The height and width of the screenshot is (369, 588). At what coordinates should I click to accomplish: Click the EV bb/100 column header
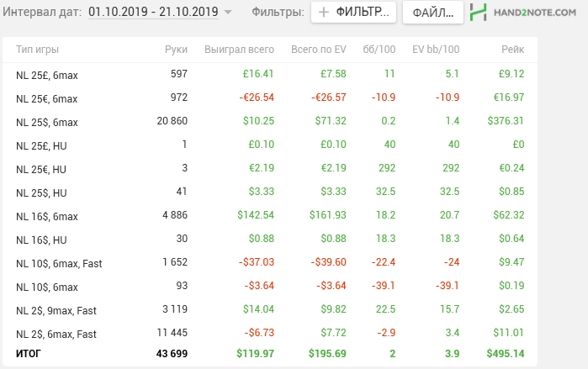pyautogui.click(x=437, y=50)
